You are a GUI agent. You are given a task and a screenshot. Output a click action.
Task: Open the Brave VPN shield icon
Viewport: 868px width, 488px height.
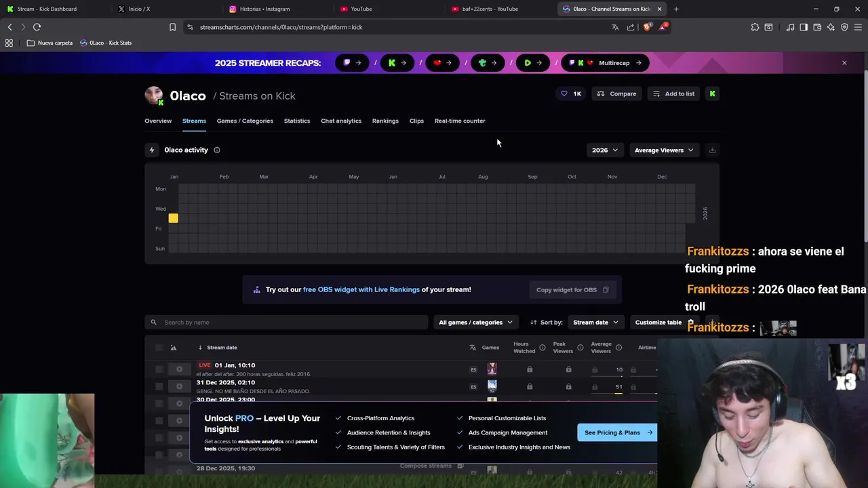pyautogui.click(x=844, y=27)
